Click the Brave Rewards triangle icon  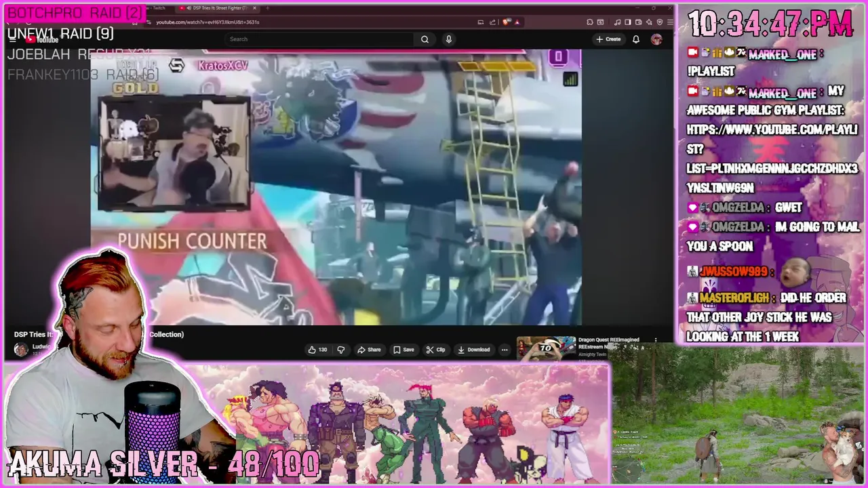(x=517, y=22)
